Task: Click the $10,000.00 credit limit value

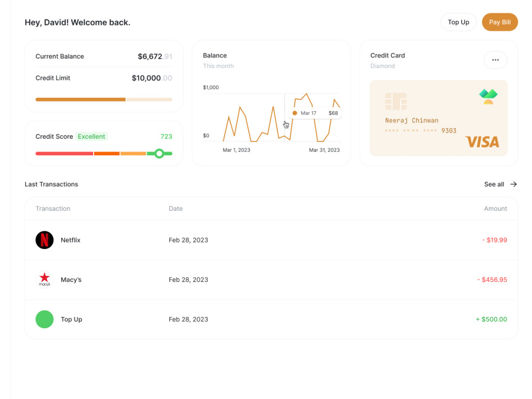Action: tap(152, 78)
